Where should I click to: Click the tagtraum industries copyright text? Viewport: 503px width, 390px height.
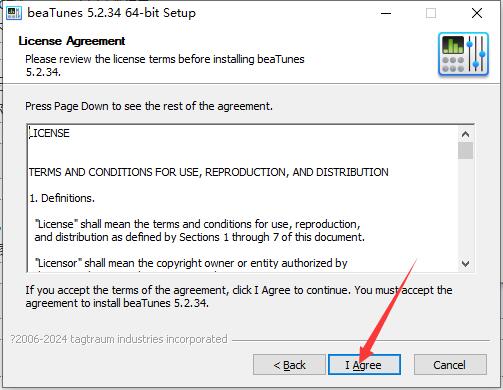[118, 339]
